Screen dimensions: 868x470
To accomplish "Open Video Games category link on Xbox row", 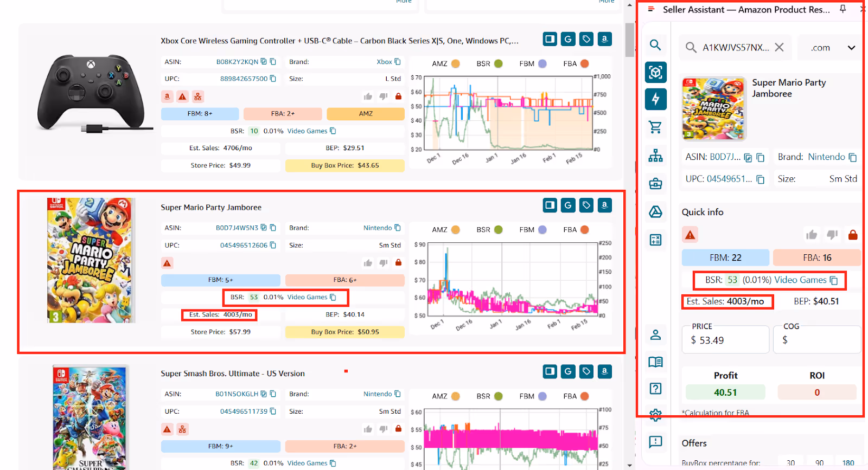I will click(x=307, y=131).
